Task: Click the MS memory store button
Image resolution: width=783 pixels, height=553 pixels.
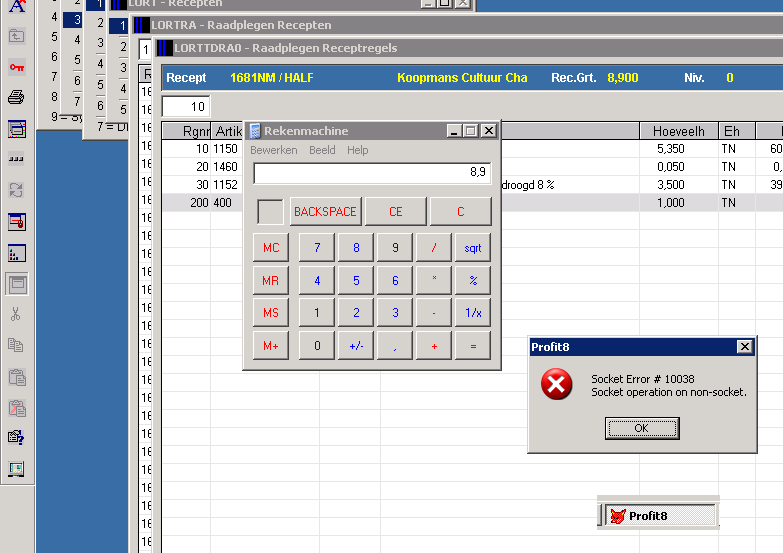Action: pyautogui.click(x=271, y=313)
